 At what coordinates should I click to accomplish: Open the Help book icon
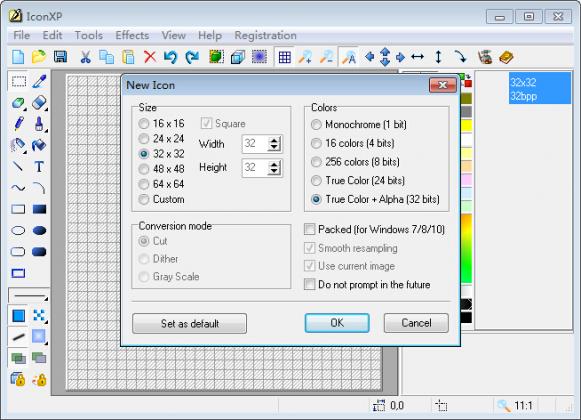click(506, 57)
